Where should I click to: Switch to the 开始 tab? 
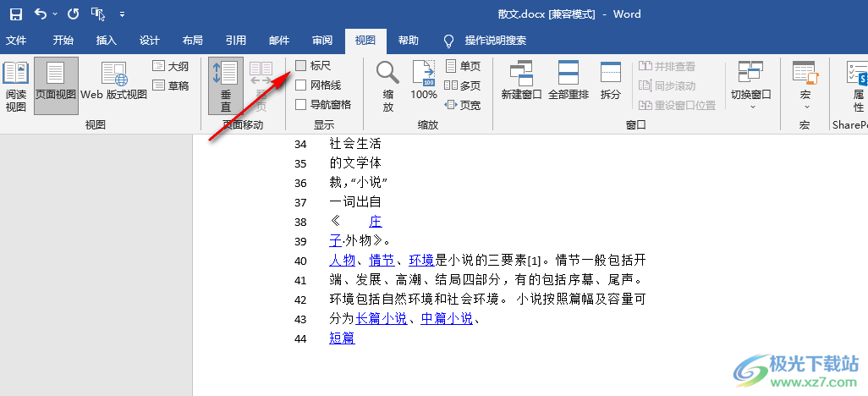point(63,41)
